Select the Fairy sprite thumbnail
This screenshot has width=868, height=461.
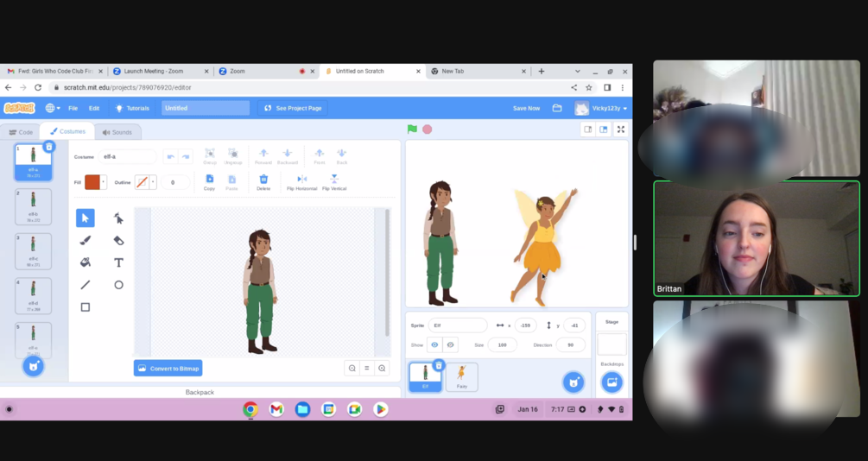[461, 376]
